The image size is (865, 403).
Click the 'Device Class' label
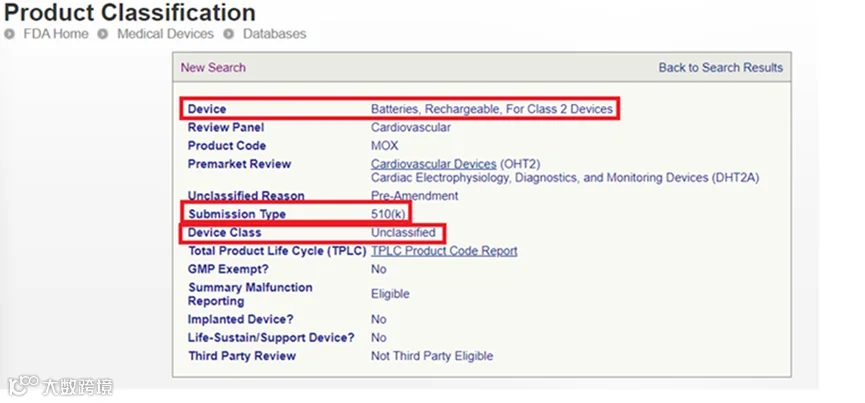[x=225, y=233]
